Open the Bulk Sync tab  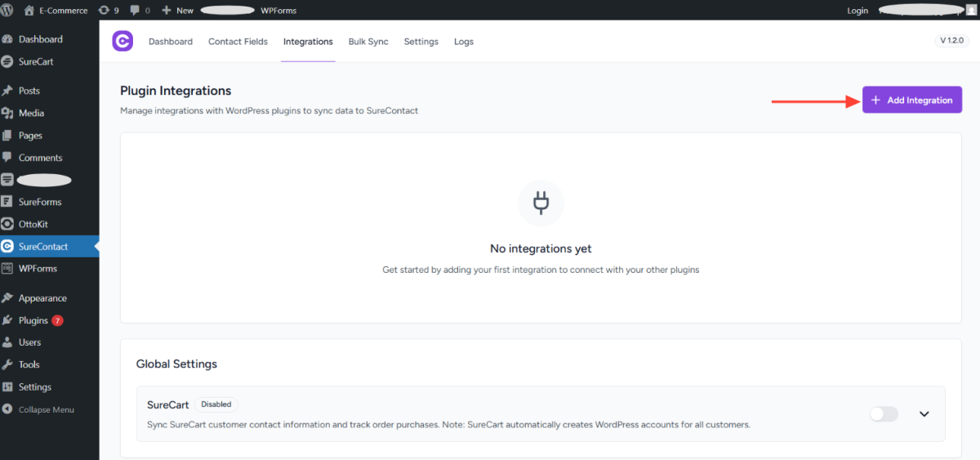[x=368, y=42]
